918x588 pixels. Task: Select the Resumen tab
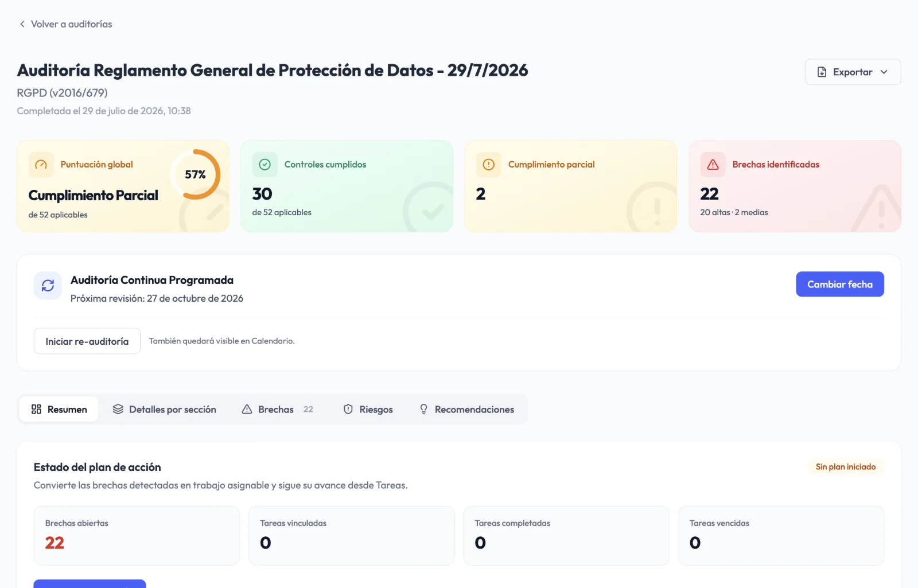click(x=59, y=410)
